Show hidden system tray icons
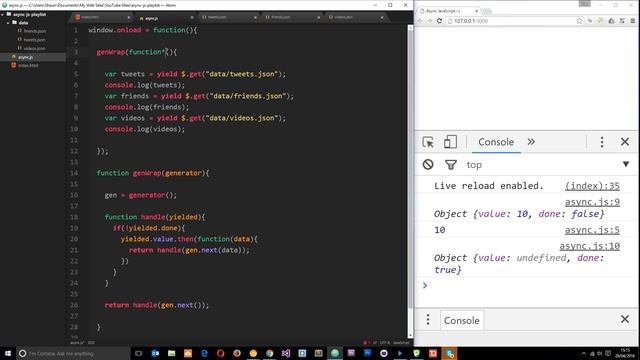This screenshot has height=360, width=640. 583,353
